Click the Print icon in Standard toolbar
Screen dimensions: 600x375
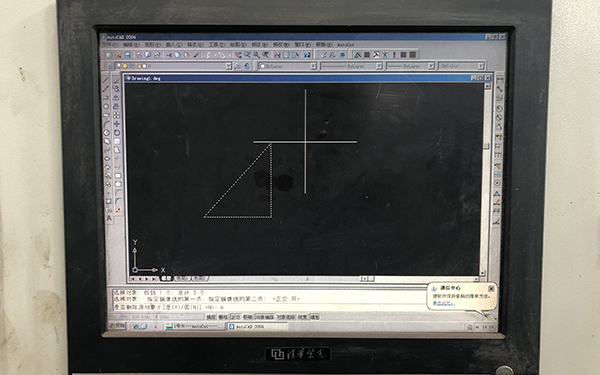point(139,55)
